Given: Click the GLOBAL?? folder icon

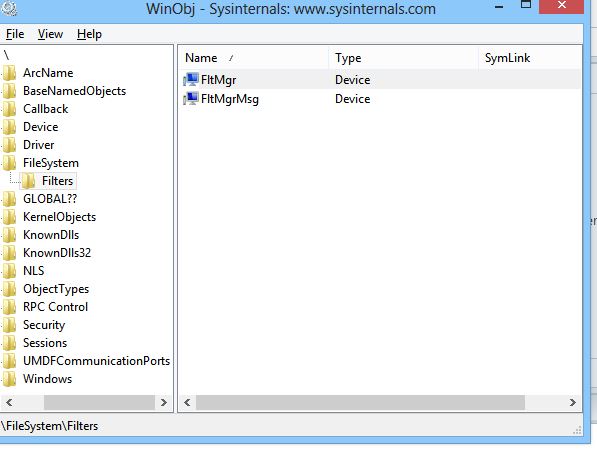Looking at the screenshot, I should pos(9,199).
